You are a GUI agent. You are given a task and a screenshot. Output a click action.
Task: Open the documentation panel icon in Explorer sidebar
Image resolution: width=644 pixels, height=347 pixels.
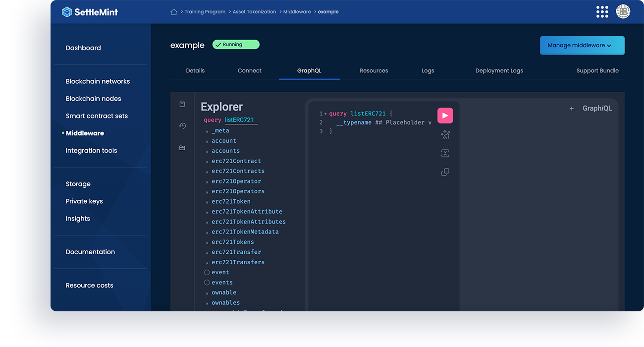tap(182, 104)
